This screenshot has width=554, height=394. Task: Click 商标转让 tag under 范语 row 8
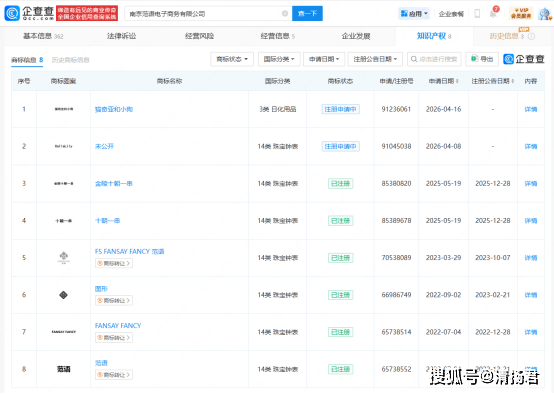tap(114, 375)
